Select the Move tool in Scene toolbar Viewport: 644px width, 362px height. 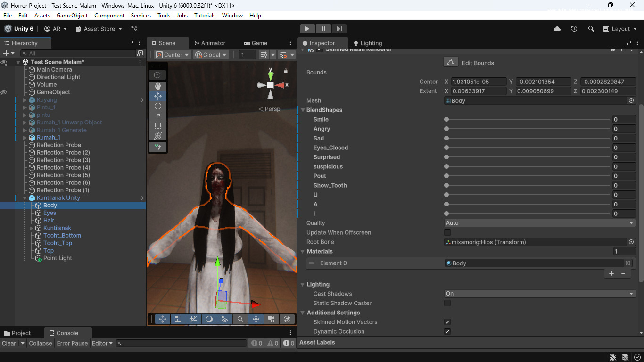point(157,96)
